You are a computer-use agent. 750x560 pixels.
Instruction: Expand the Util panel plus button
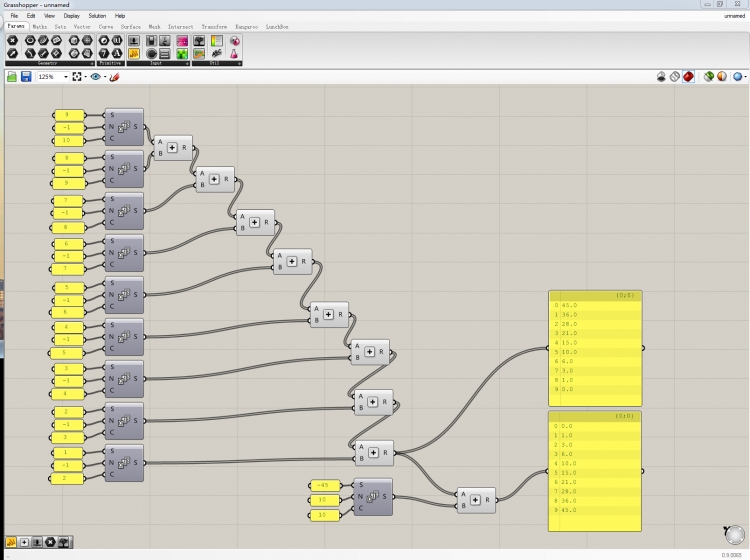pyautogui.click(x=239, y=63)
